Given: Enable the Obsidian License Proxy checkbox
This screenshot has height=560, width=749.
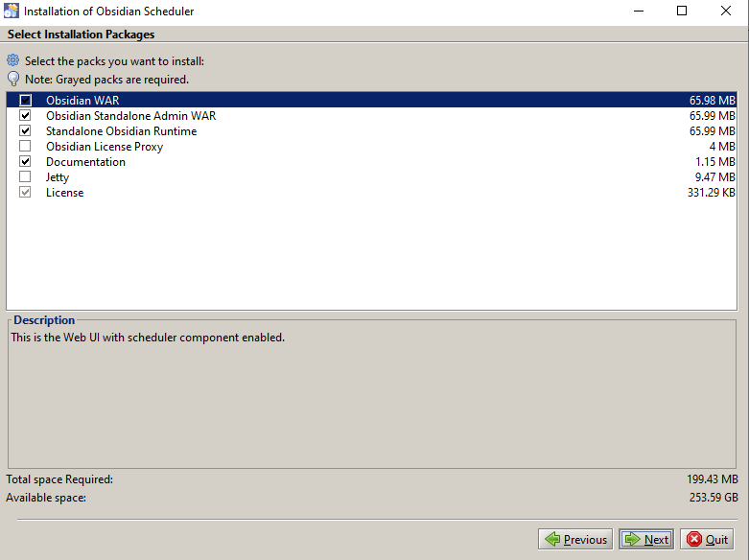Looking at the screenshot, I should pos(25,146).
